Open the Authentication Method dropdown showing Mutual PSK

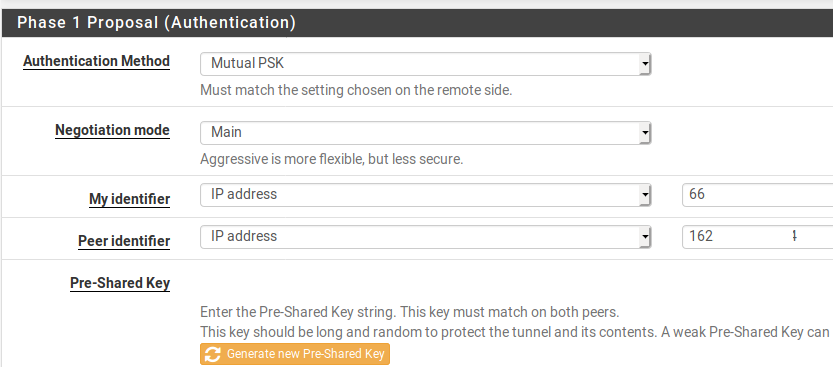click(426, 64)
